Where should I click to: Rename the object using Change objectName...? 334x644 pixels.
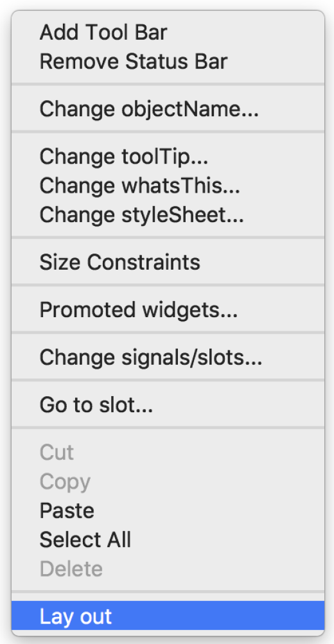point(168,109)
